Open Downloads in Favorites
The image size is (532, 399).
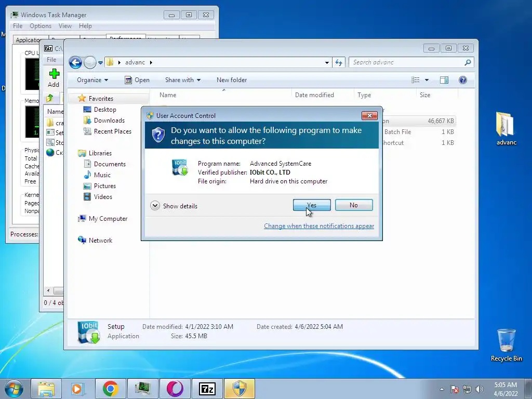[x=109, y=121]
